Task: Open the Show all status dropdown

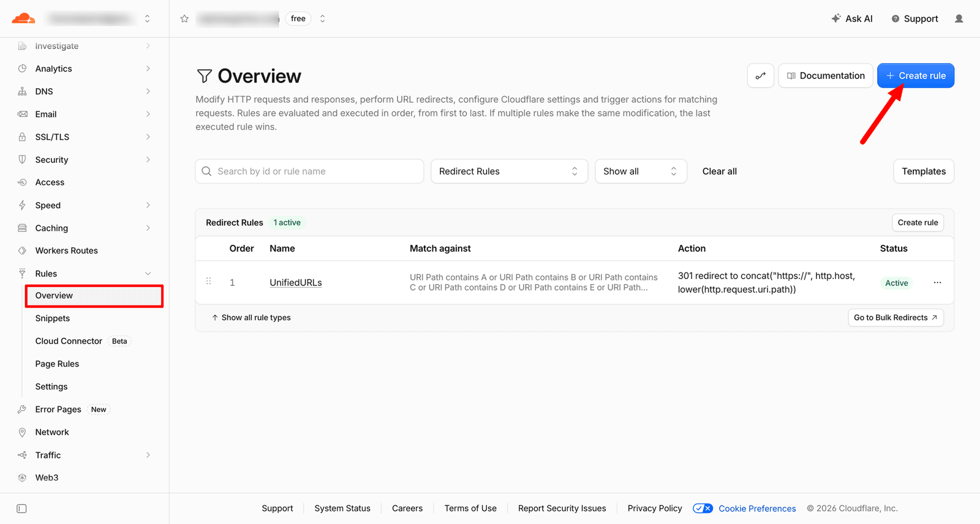Action: (641, 171)
